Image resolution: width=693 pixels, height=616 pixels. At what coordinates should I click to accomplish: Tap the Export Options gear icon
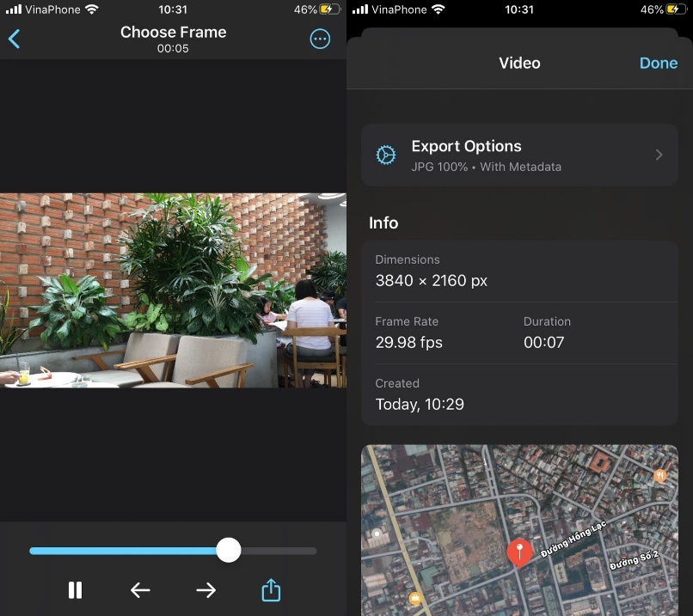386,156
